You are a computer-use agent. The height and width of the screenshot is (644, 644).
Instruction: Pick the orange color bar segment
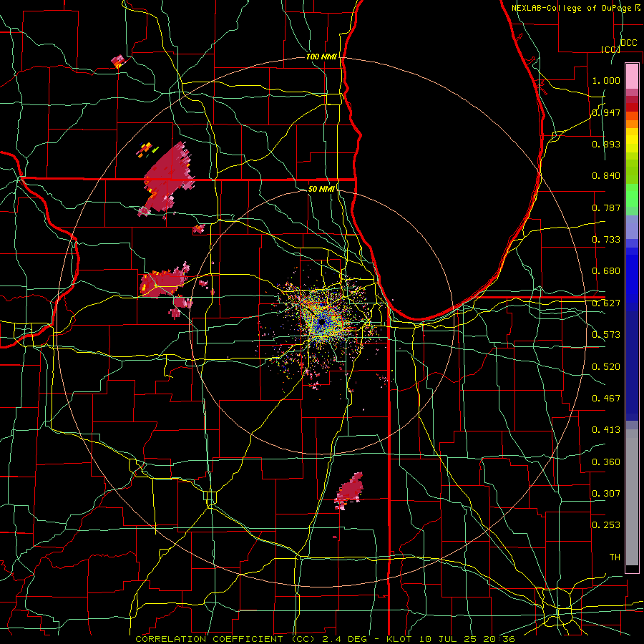tap(632, 124)
